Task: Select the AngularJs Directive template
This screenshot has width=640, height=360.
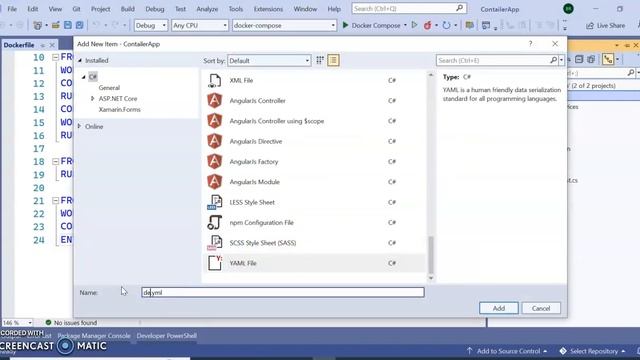Action: 256,142
